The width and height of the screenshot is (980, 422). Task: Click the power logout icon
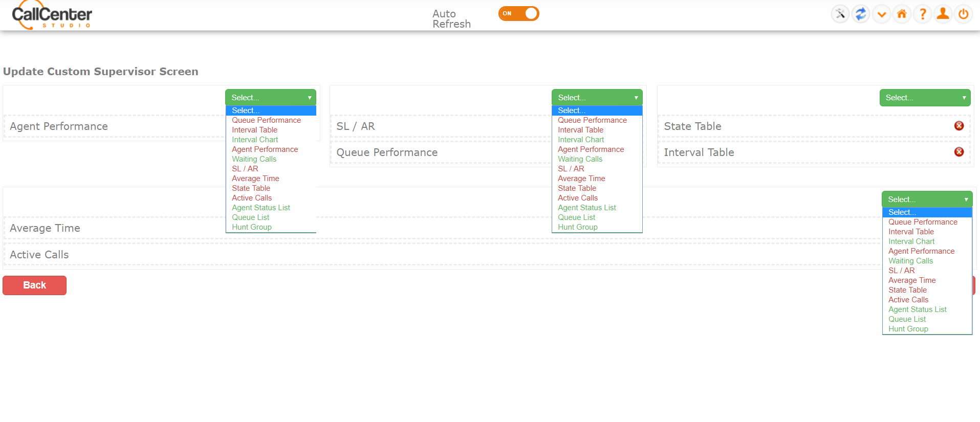(x=963, y=14)
